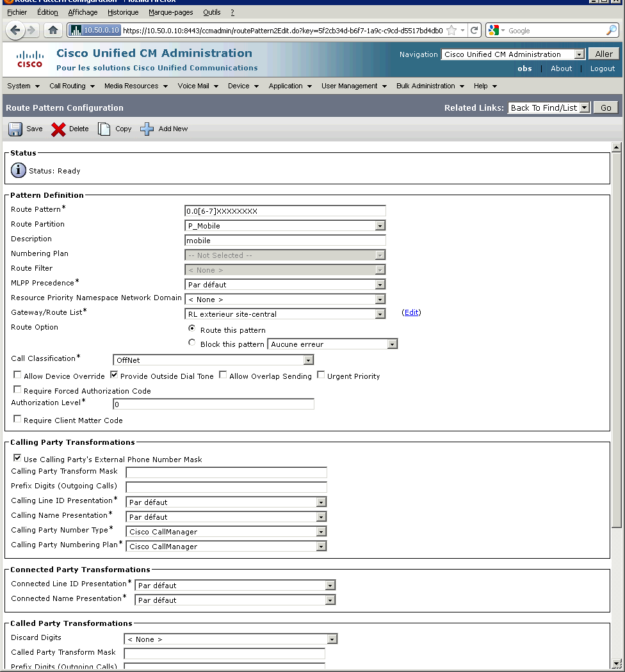625x672 pixels.
Task: Click into the Route Pattern field
Action: pyautogui.click(x=285, y=211)
